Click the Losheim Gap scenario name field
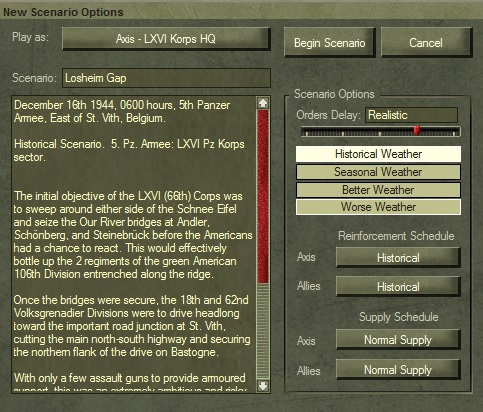The width and height of the screenshot is (483, 412). point(166,78)
